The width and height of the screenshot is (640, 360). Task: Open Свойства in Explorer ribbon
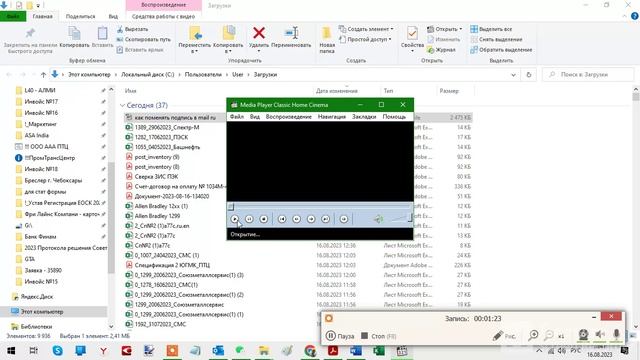point(412,39)
